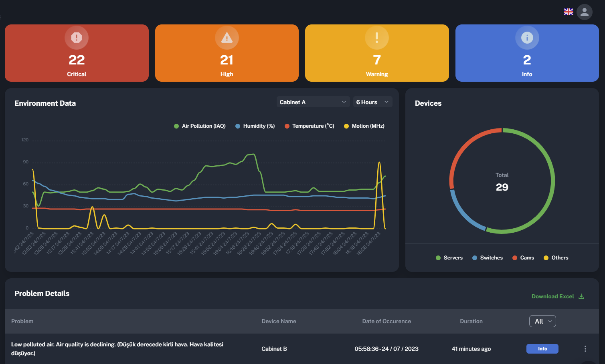
Task: Hide the Humidity (%) chart series
Action: tap(255, 126)
